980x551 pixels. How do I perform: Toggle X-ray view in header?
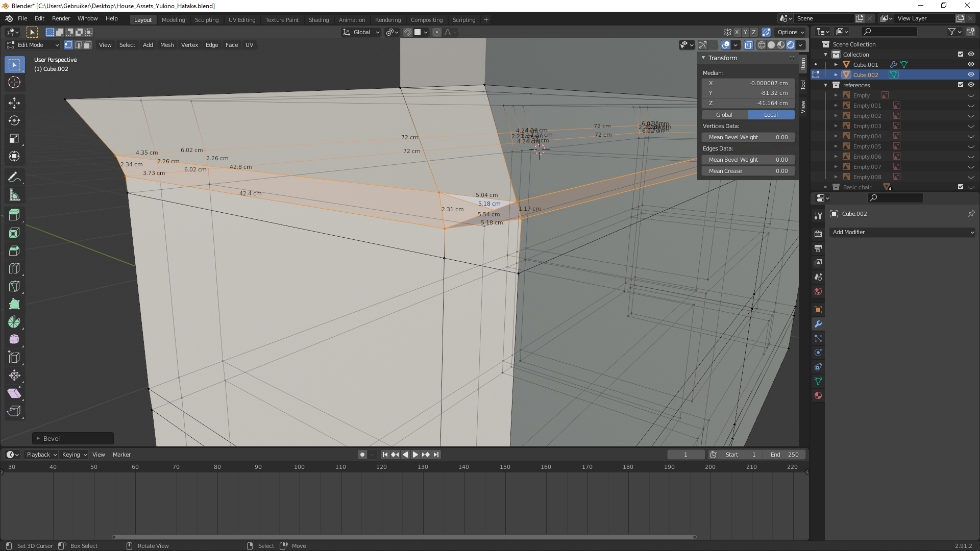748,45
